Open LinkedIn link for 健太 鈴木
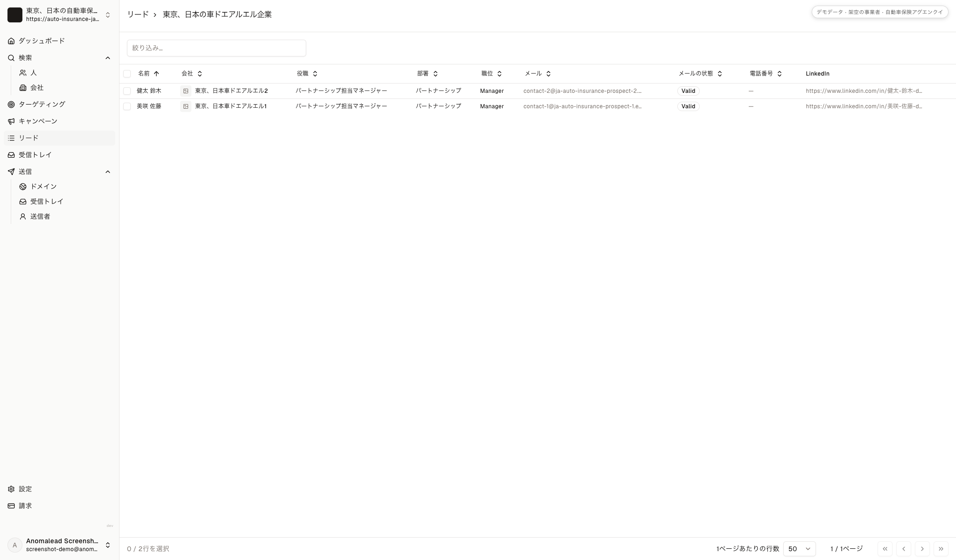Screen dimensions: 956x560 864,91
